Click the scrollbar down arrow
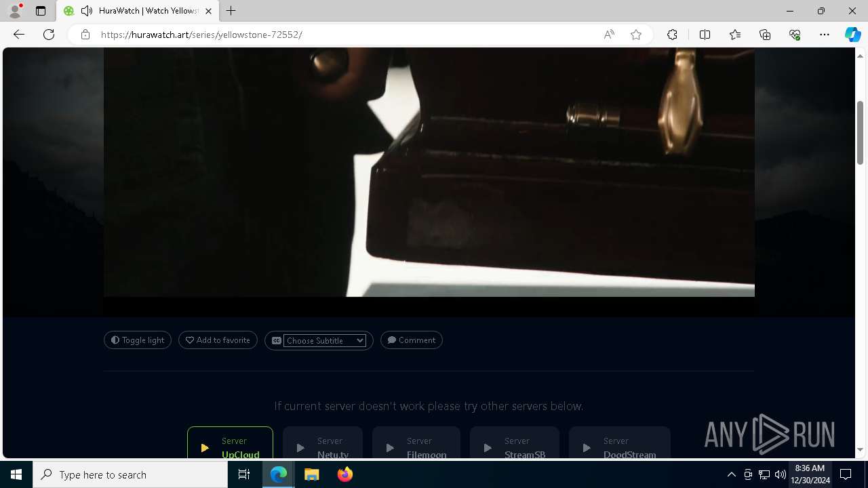This screenshot has height=488, width=868. 860,449
